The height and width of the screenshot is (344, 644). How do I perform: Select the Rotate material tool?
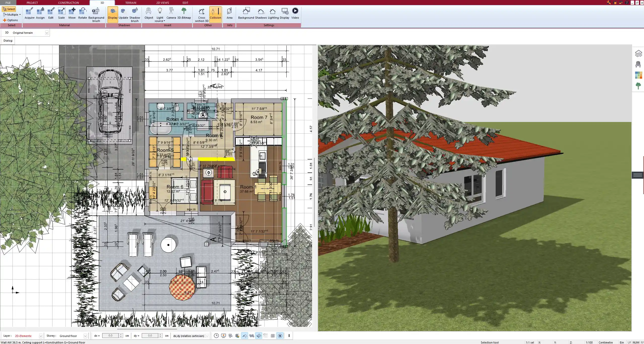[83, 14]
